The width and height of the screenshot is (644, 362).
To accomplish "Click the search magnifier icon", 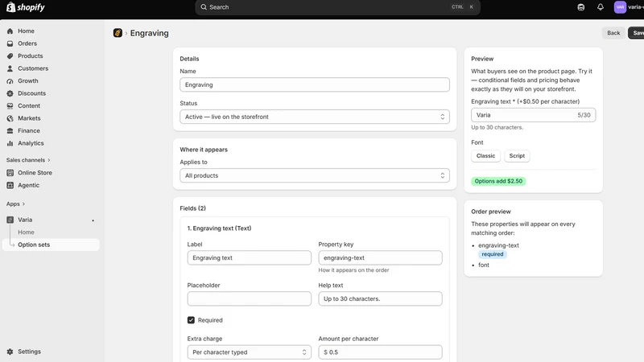I will tap(204, 7).
